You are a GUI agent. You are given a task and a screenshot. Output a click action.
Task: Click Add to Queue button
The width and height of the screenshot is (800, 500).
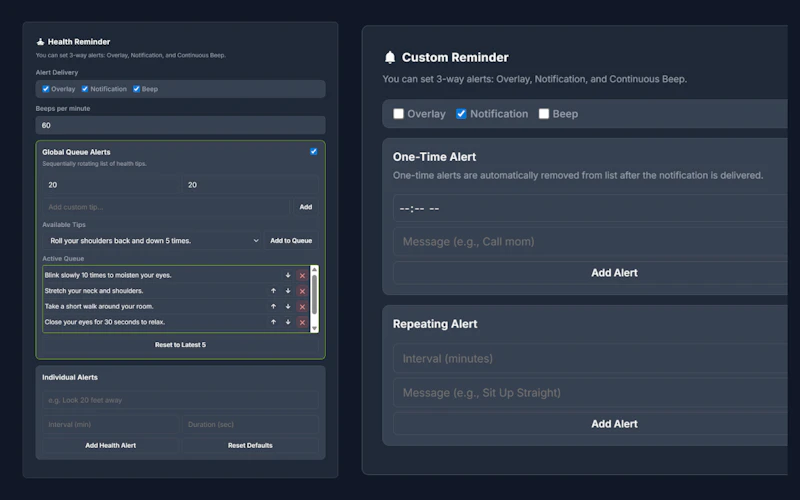coord(291,241)
